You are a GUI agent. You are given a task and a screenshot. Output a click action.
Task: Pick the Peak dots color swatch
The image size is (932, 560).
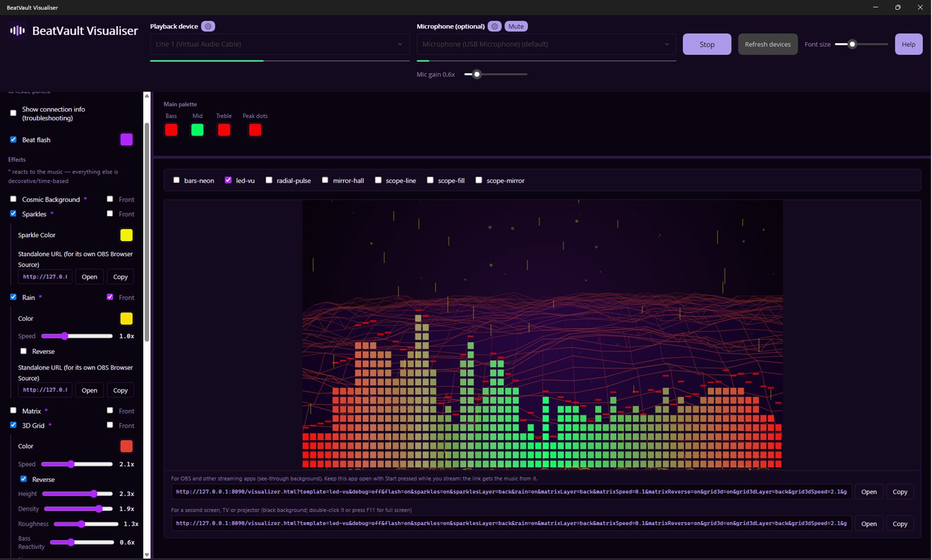point(255,130)
